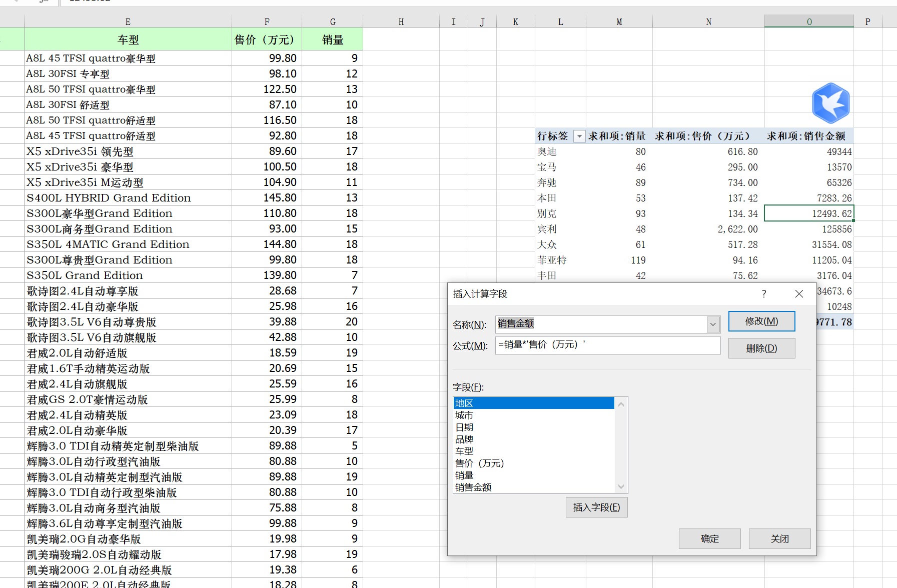
Task: Select 地区 in the field list
Action: (534, 403)
